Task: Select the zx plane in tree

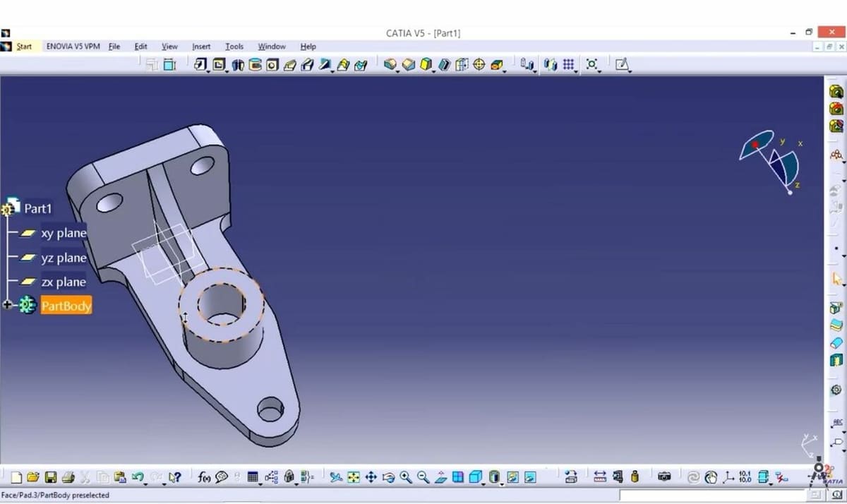Action: 64,282
